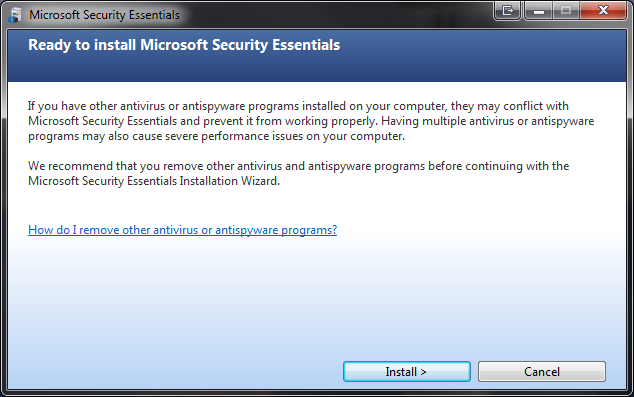Click the words Installation Wizard in body text
Image resolution: width=634 pixels, height=397 pixels.
pos(229,181)
